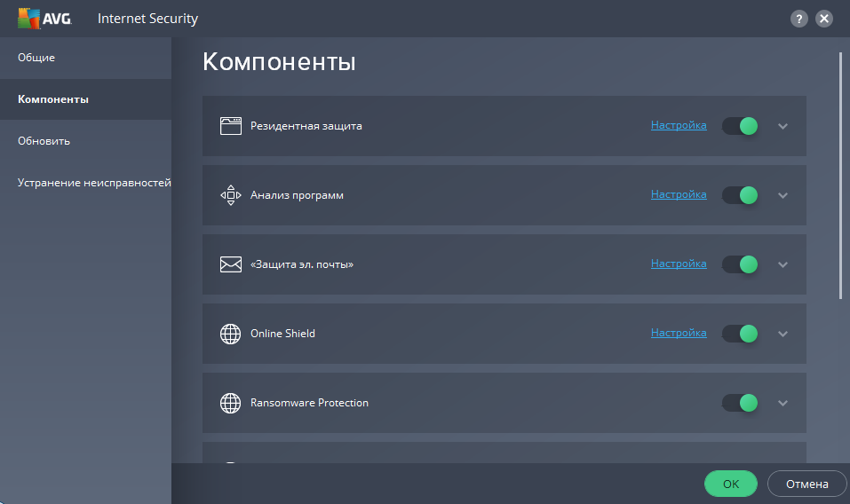
Task: Click the Компоненты page heading
Action: (x=279, y=62)
